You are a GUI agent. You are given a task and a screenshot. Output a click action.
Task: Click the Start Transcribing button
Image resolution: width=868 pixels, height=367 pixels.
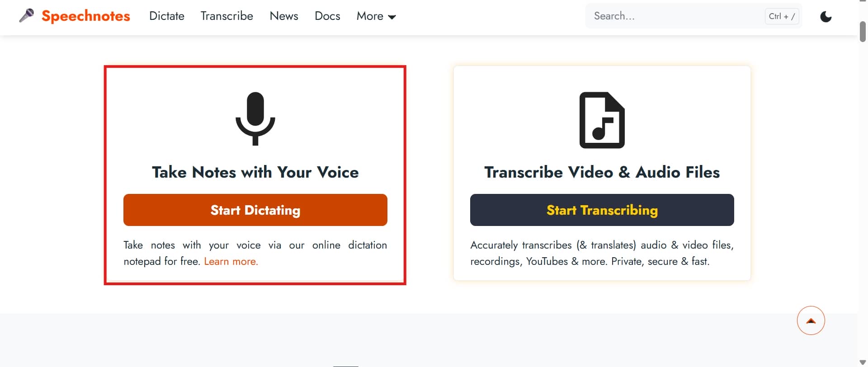[602, 210]
